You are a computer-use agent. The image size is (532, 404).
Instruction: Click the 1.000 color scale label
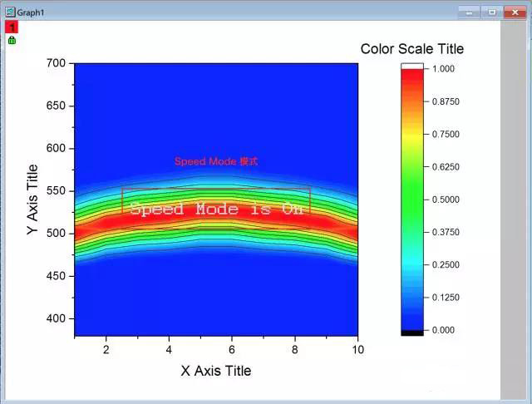(443, 69)
